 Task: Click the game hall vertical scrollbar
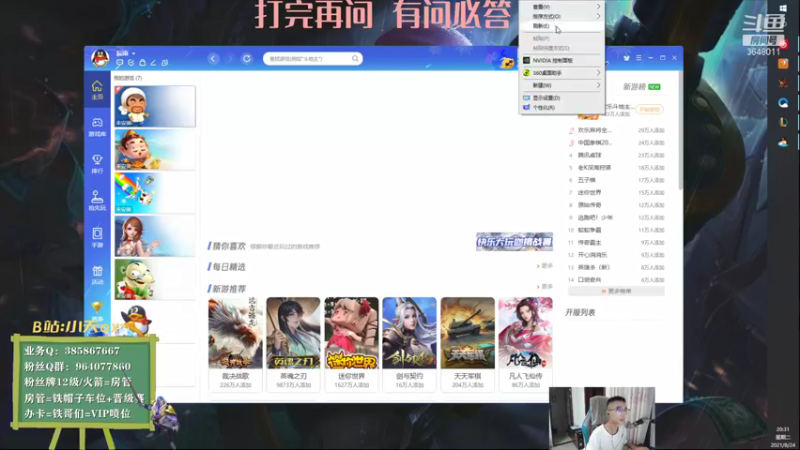(x=681, y=130)
